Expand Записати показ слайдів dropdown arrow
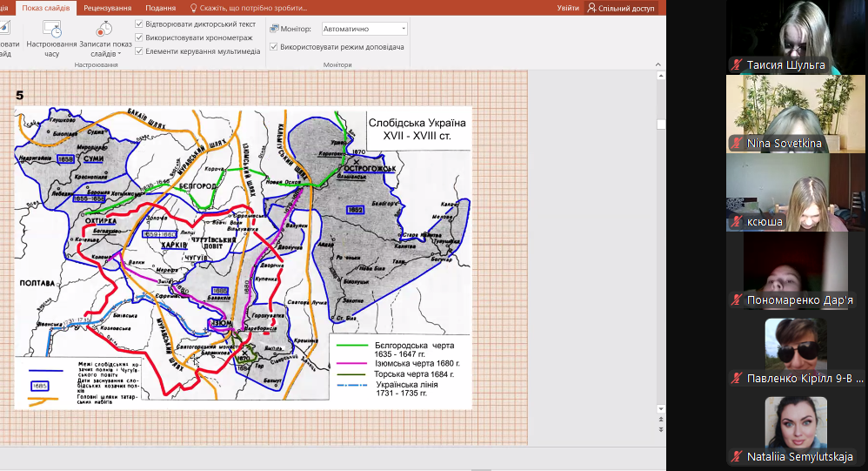The image size is (868, 471). point(119,54)
